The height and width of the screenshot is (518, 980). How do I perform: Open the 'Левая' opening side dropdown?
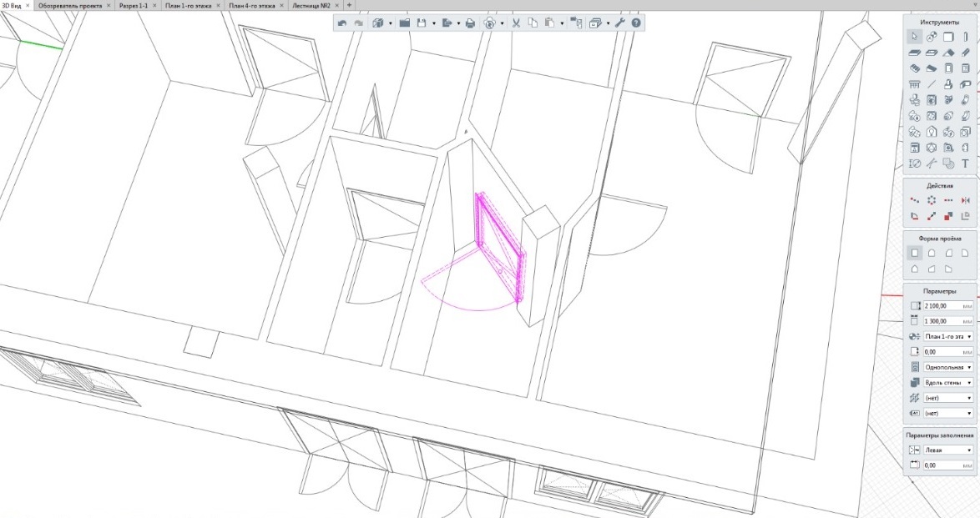point(947,450)
